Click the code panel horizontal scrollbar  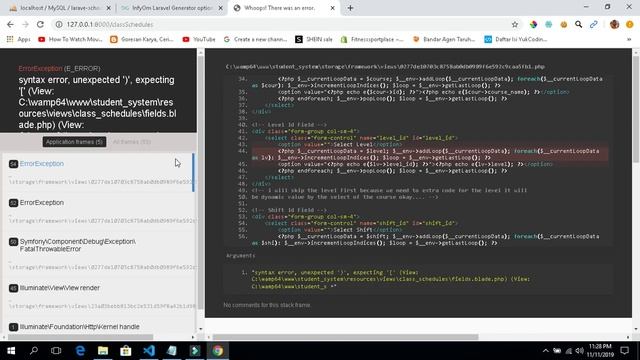345,337
